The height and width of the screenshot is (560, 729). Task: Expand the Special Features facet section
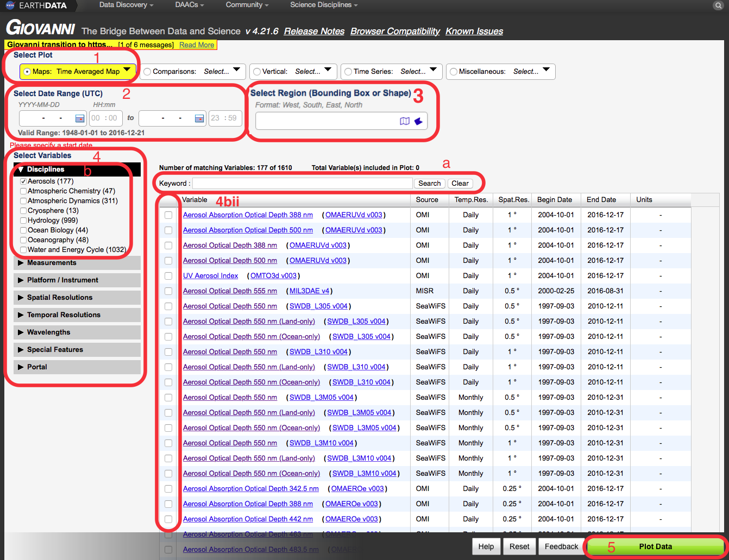(x=77, y=350)
